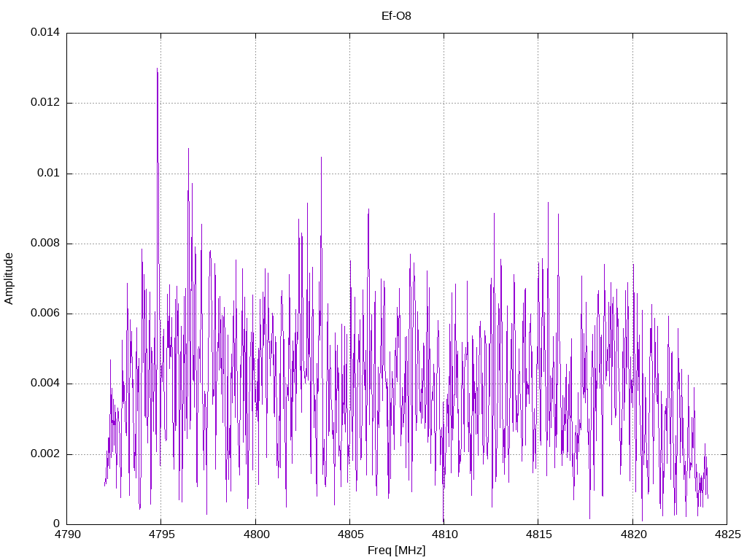Click the y-axis tick label 0.008
This screenshot has height=560, width=747.
45,244
